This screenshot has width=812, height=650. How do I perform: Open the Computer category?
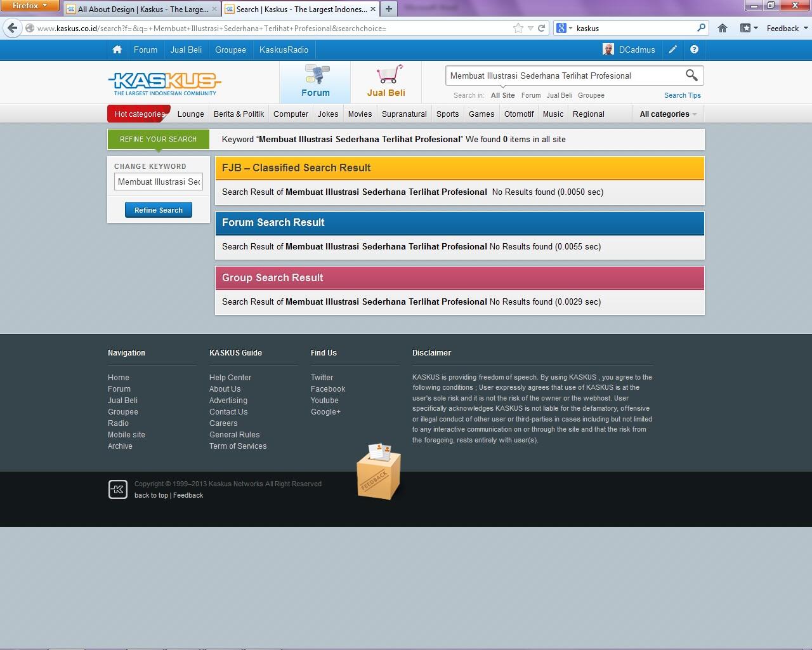291,114
